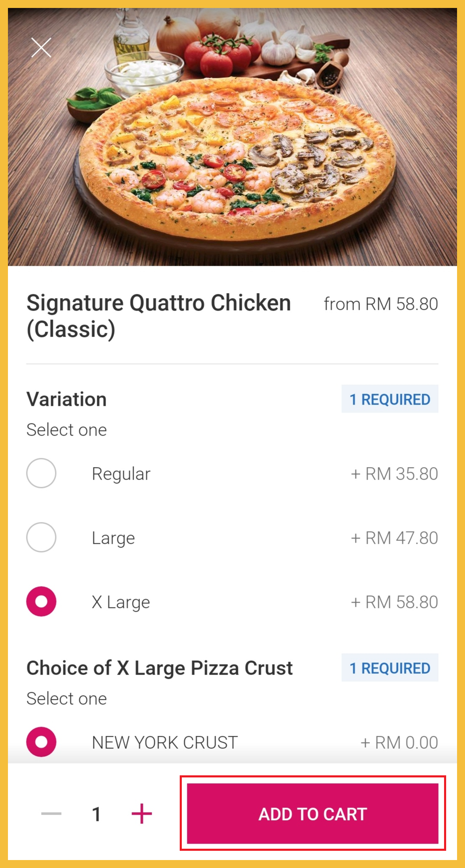465x868 pixels.
Task: Click the 'from RM 58.80' price text
Action: click(x=380, y=304)
